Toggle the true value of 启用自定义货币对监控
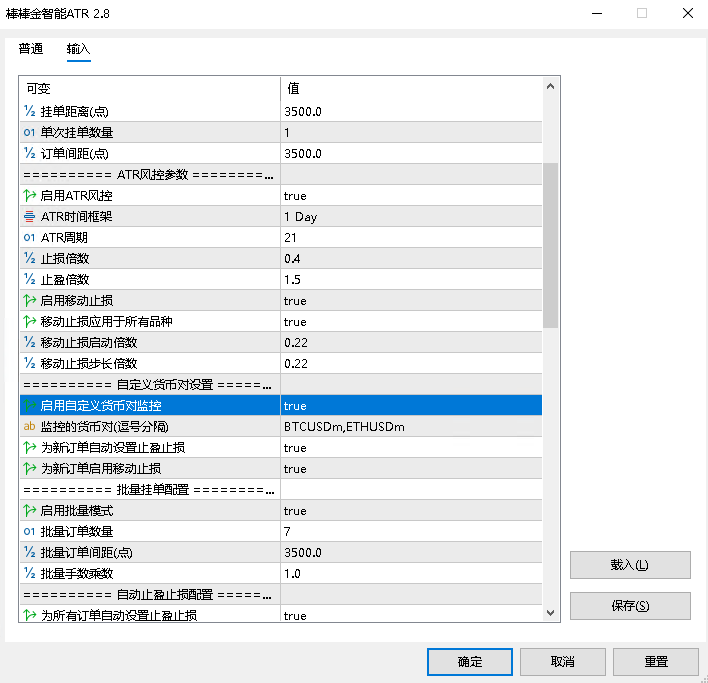Image resolution: width=708 pixels, height=683 pixels. tap(411, 405)
